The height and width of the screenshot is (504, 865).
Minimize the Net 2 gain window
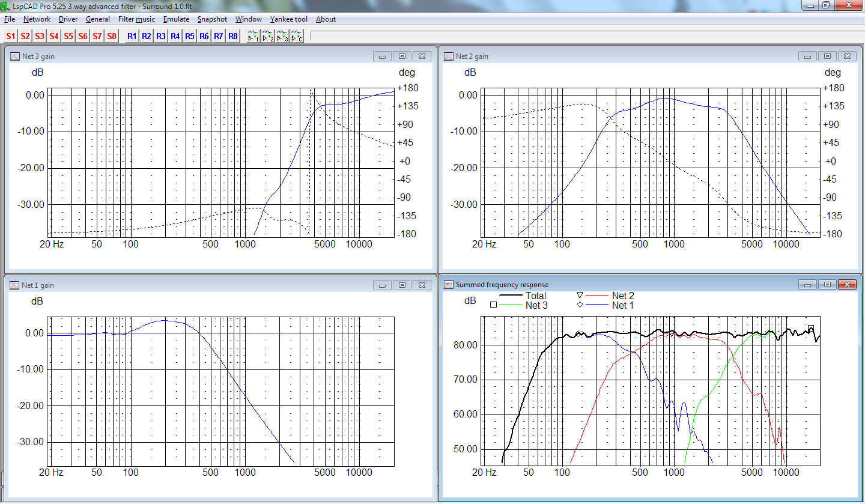(x=808, y=56)
